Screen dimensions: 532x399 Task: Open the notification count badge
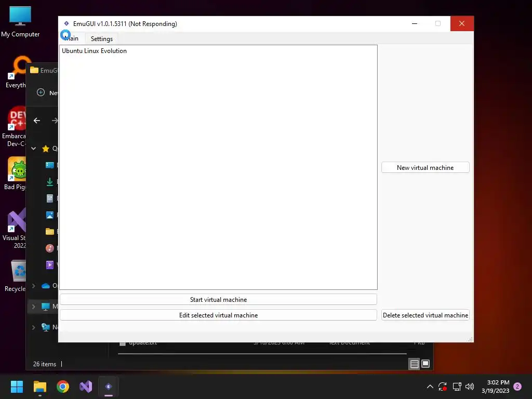pyautogui.click(x=517, y=387)
